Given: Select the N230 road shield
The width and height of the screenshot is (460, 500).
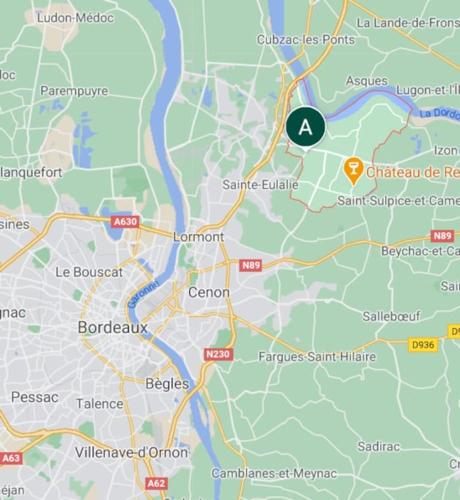Looking at the screenshot, I should tap(218, 354).
